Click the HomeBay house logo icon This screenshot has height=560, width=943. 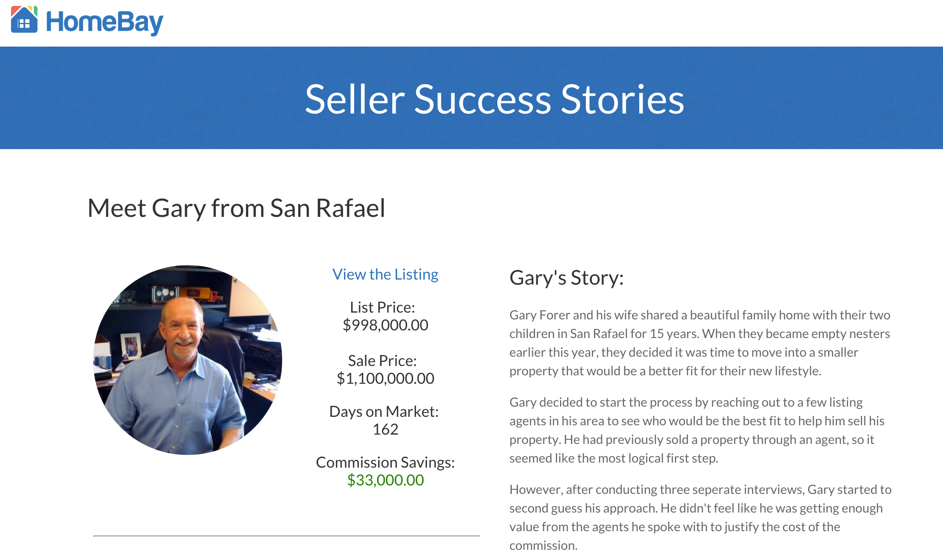(24, 20)
